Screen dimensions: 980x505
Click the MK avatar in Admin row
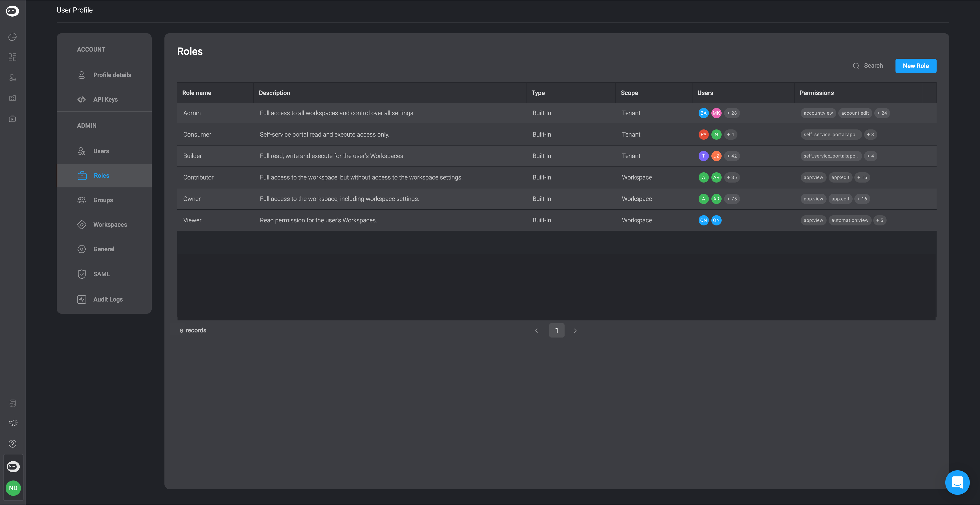point(716,113)
